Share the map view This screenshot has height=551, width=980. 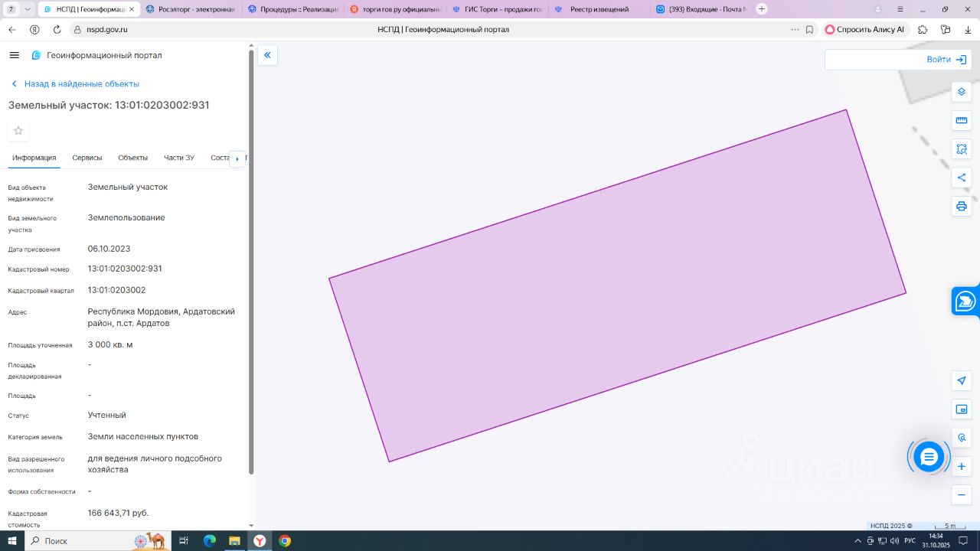click(962, 178)
